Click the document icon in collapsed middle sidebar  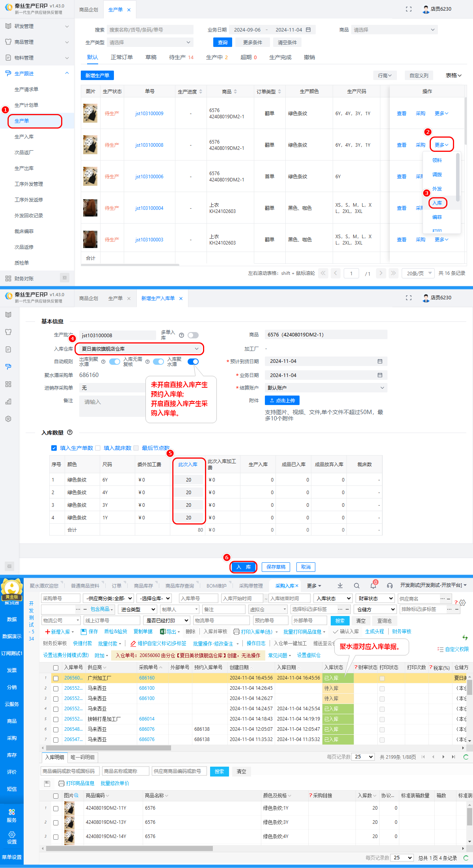point(8,349)
